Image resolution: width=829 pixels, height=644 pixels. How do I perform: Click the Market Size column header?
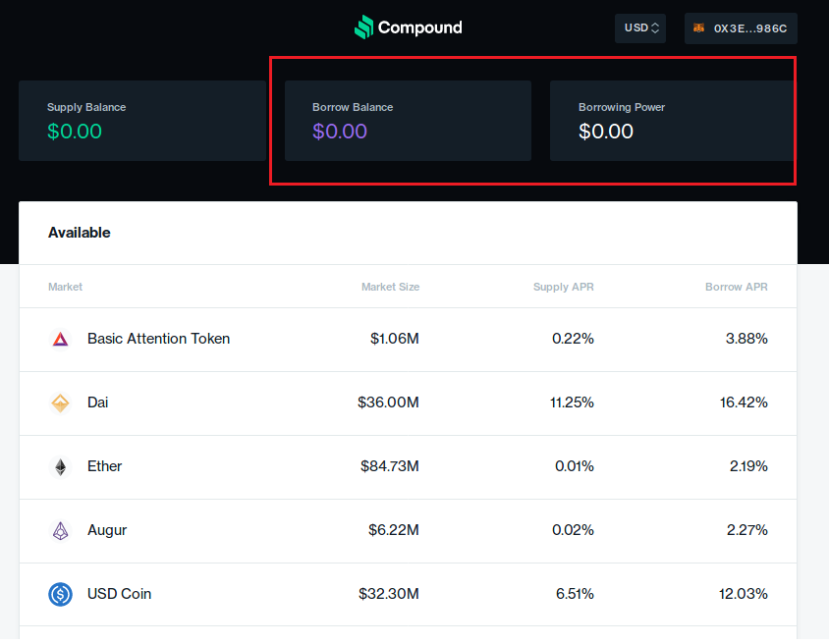(x=390, y=287)
